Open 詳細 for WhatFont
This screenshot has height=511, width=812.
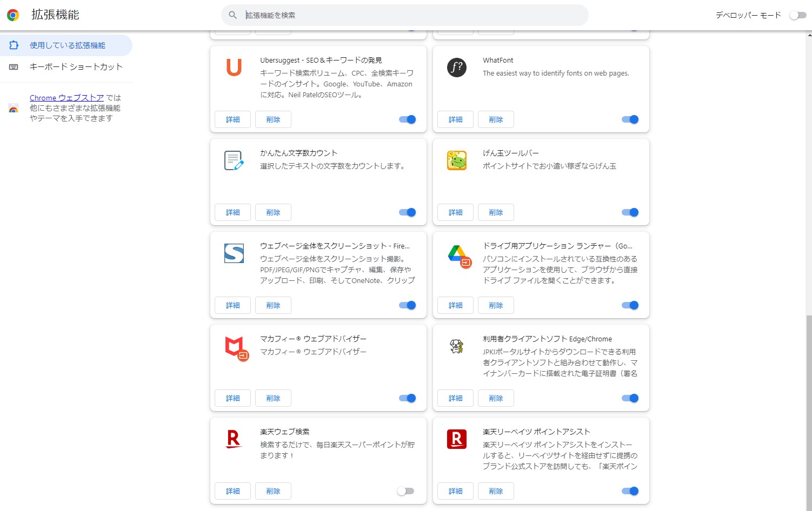point(456,119)
